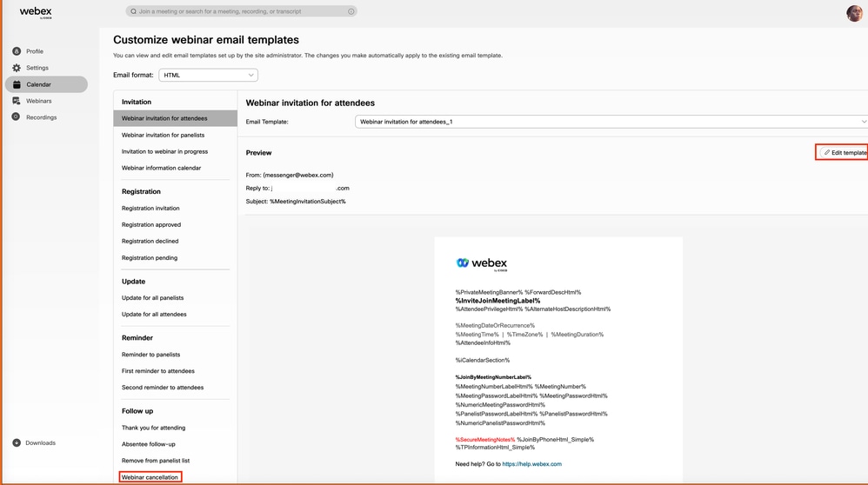Screen dimensions: 868x485
Task: Open the Email Template dropdown
Action: (x=611, y=122)
